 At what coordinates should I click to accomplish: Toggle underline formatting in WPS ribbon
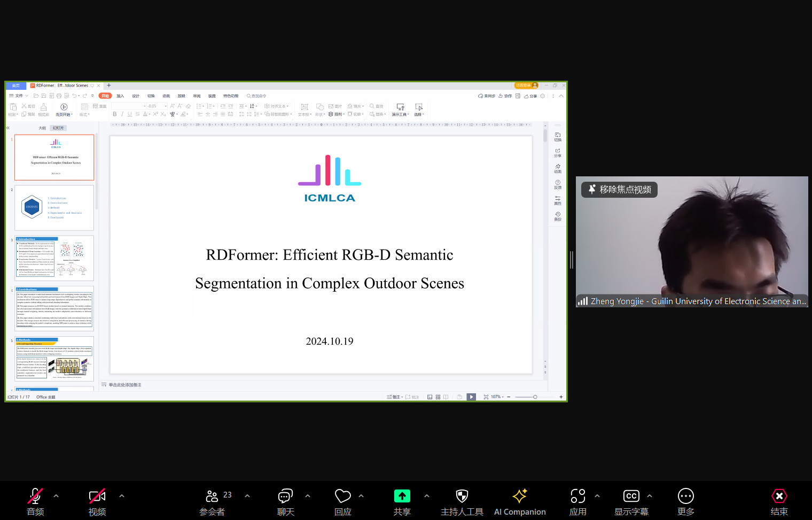pos(130,114)
